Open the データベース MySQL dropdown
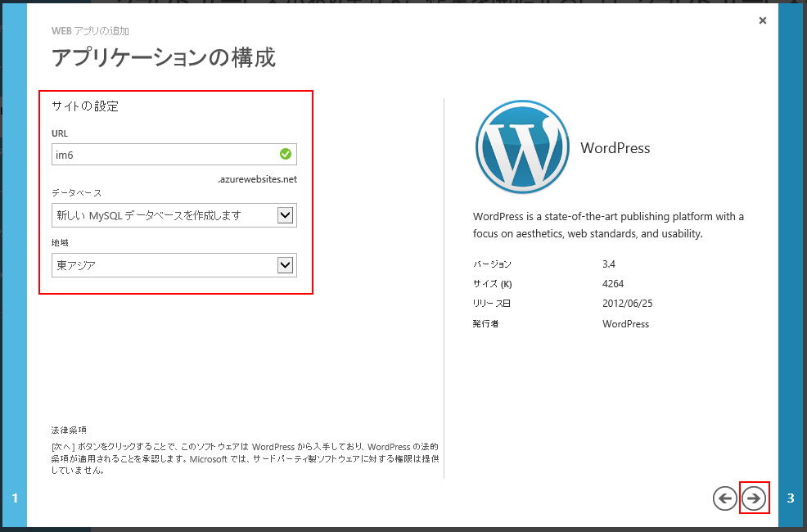The height and width of the screenshot is (532, 807). pyautogui.click(x=174, y=215)
